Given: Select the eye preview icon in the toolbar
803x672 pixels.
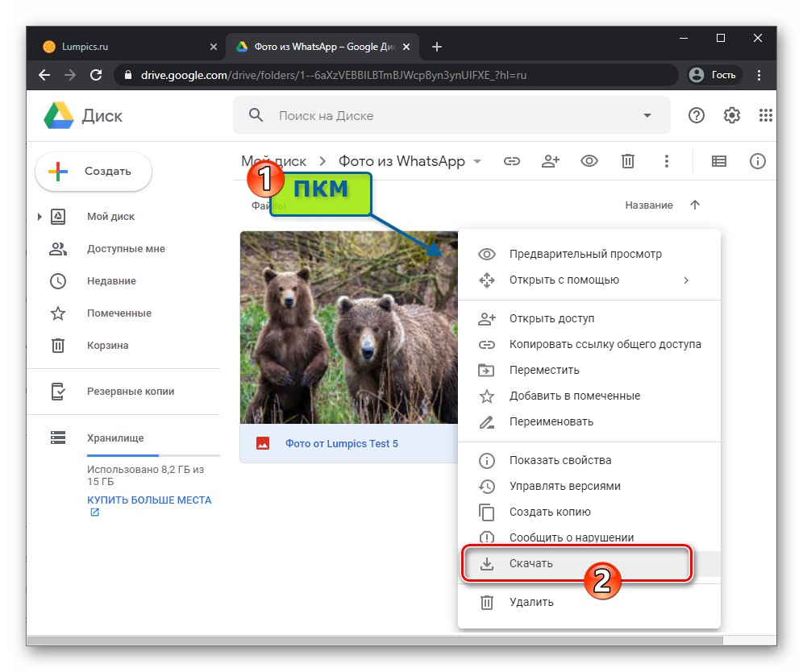Looking at the screenshot, I should [589, 161].
